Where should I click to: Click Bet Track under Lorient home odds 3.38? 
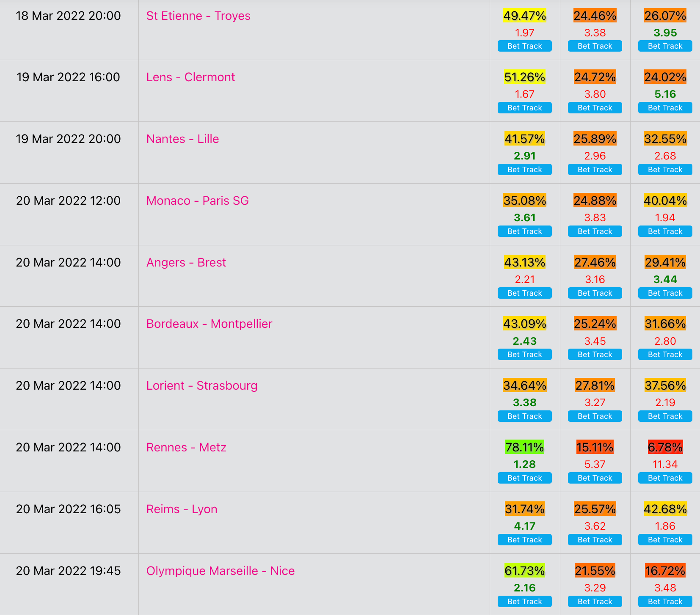point(525,416)
